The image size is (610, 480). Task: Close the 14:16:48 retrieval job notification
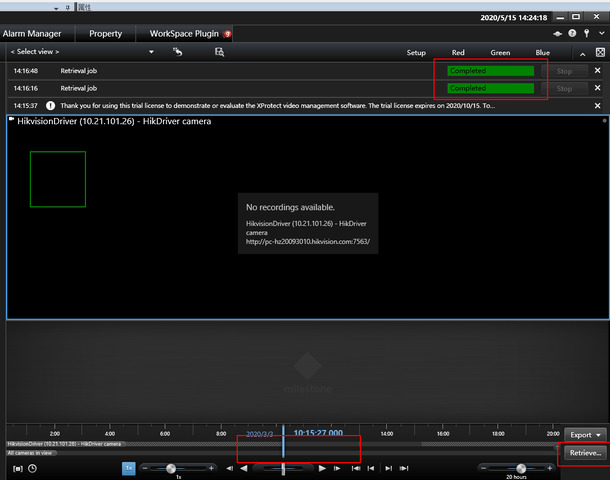tap(598, 71)
